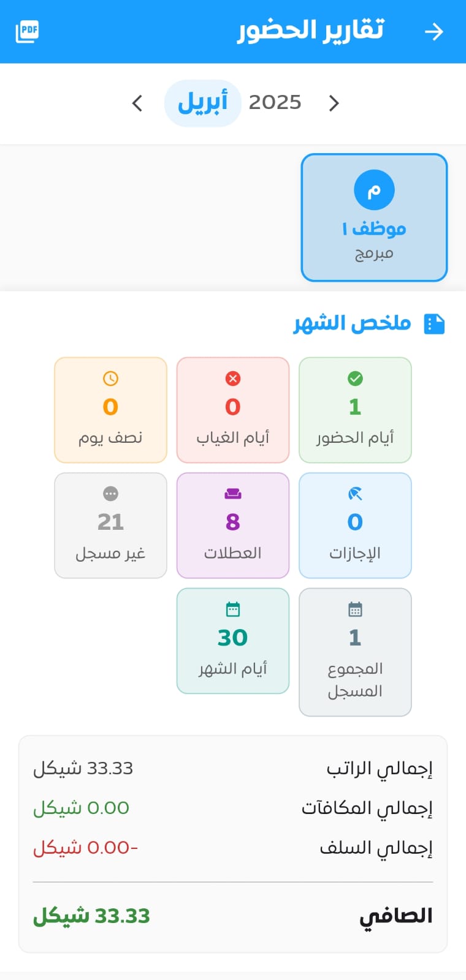Tap the orange half-day clock icon
The image size is (466, 980).
[x=110, y=379]
